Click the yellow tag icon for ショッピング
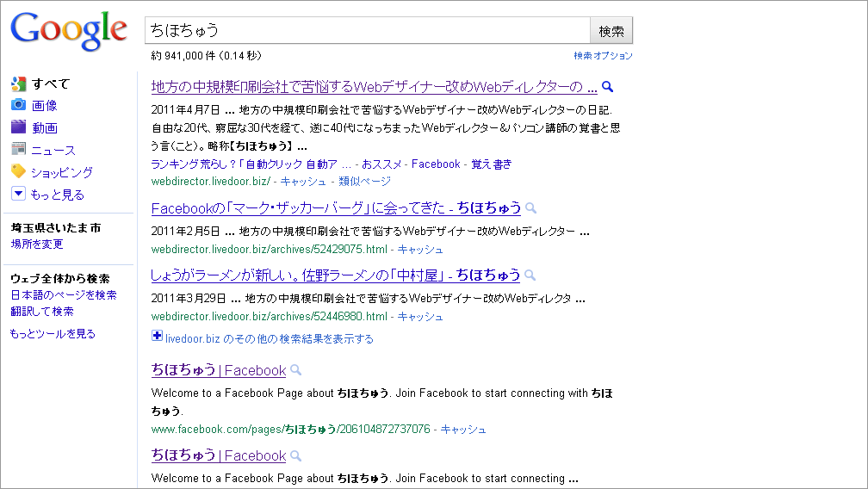Screen dimensions: 868x489 [18, 171]
